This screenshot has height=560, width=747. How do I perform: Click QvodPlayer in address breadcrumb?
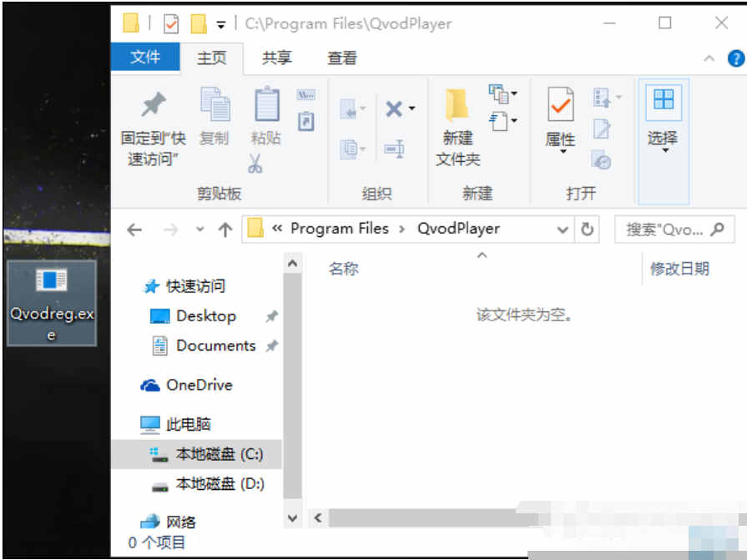coord(458,229)
